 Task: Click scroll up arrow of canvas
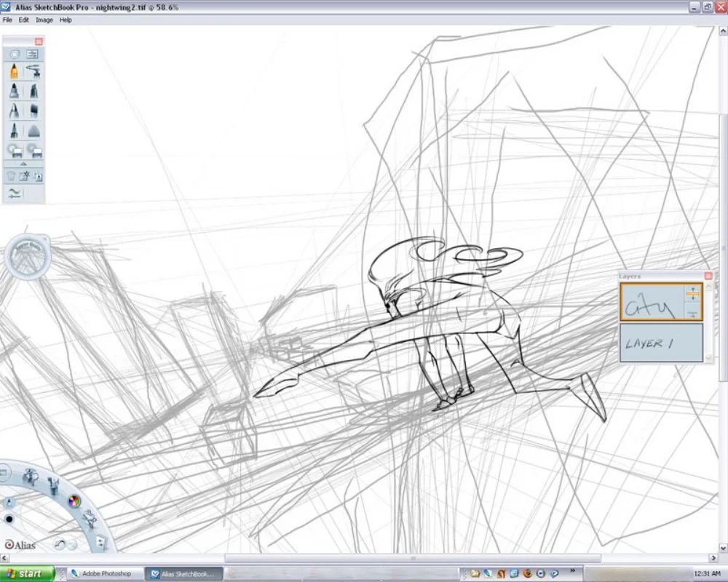(723, 31)
